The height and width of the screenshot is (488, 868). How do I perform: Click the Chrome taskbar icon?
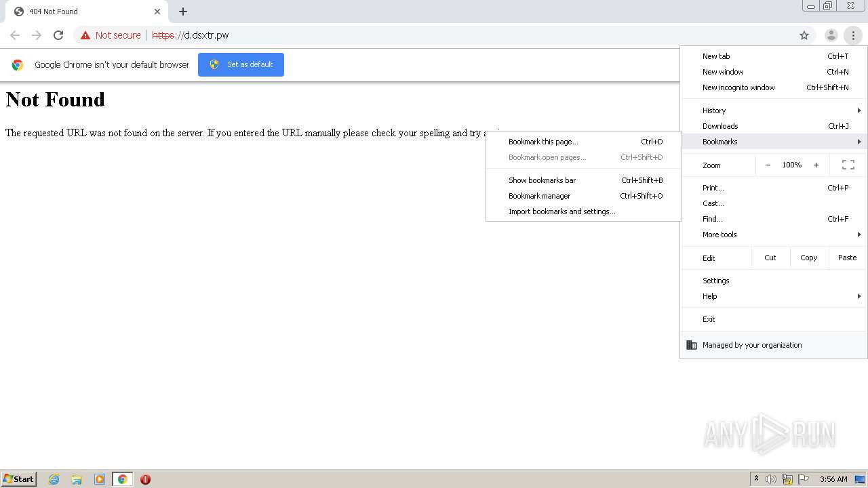[122, 479]
